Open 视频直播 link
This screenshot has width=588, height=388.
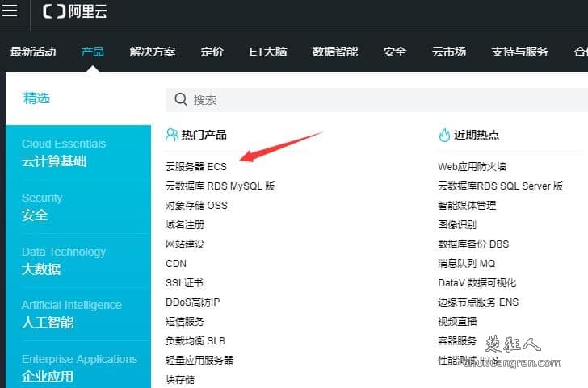pos(457,322)
